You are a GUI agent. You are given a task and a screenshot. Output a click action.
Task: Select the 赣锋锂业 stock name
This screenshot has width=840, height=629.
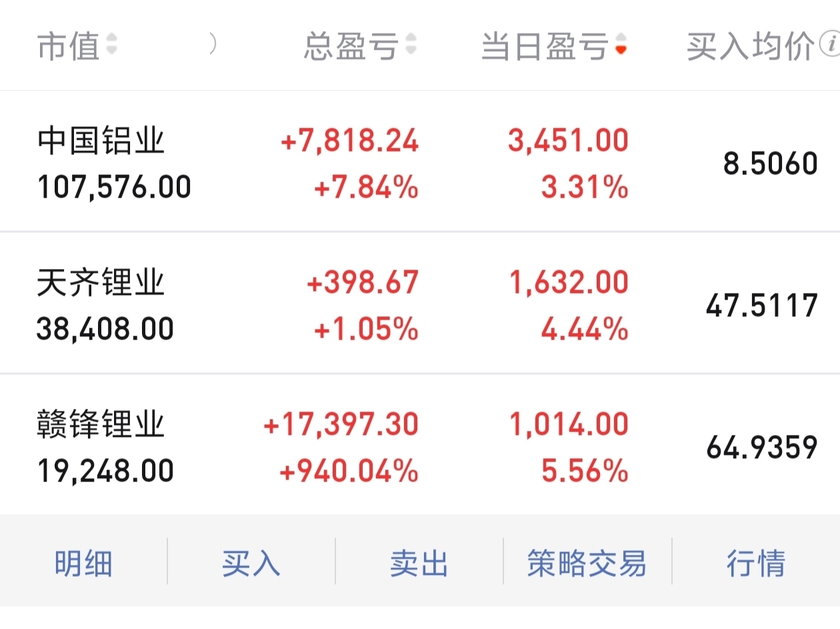coord(100,424)
